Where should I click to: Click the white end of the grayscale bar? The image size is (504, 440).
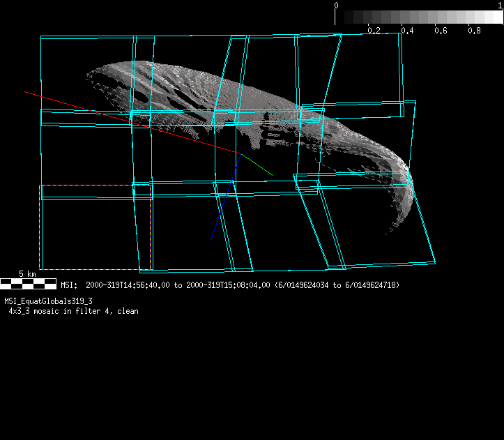click(x=496, y=17)
